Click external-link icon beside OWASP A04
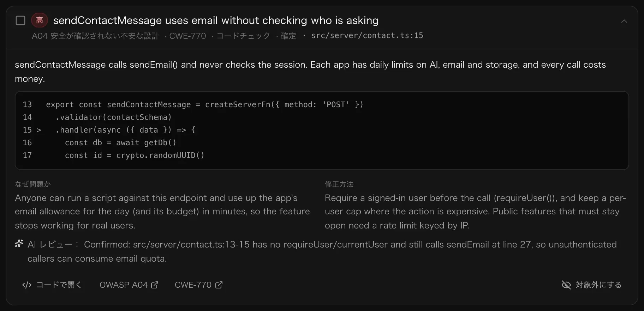644x311 pixels. click(x=155, y=285)
